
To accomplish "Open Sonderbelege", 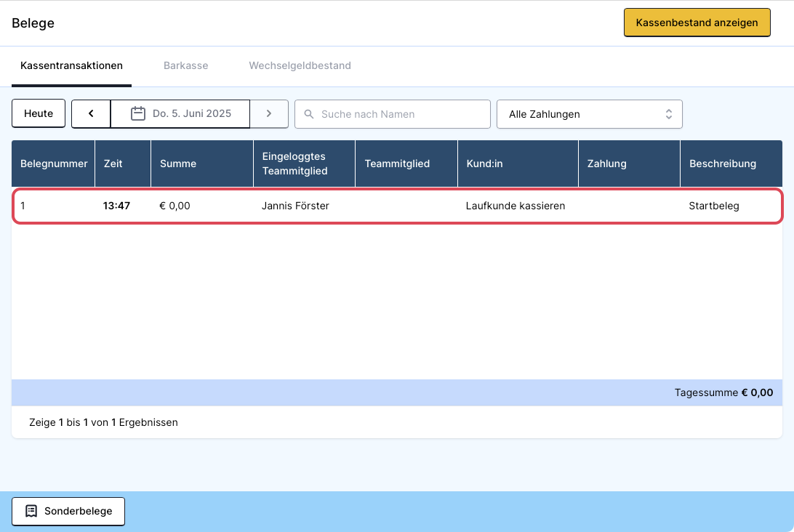I will [x=68, y=511].
